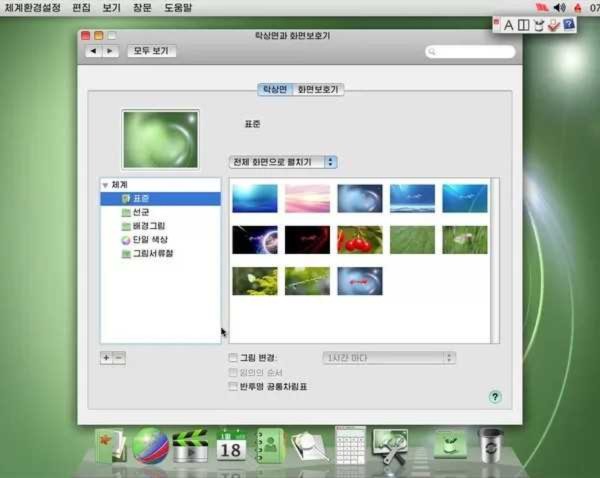Screen dimensions: 600x478
Task: Choose the blue-grey swirl wallpaper in top row
Action: [360, 198]
